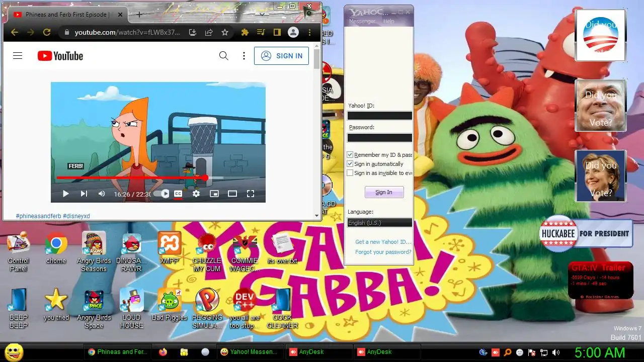The height and width of the screenshot is (362, 644).
Task: Skip to next video
Action: (84, 194)
